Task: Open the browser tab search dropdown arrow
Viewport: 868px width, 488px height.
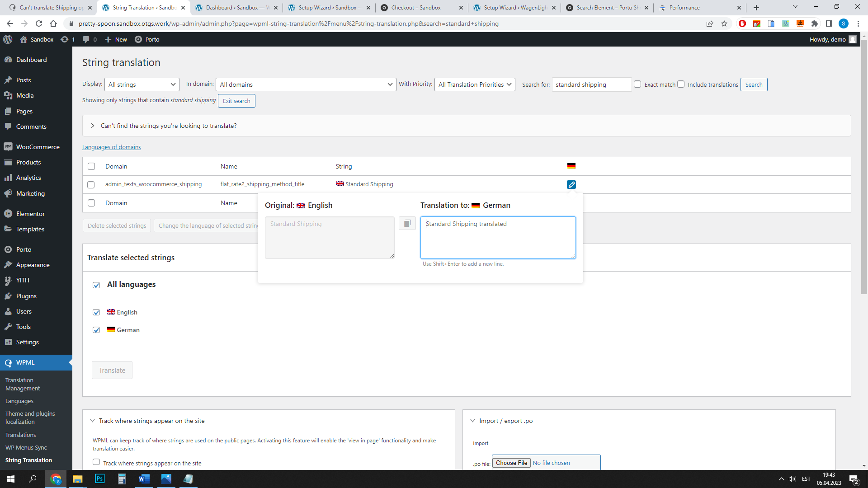Action: pyautogui.click(x=795, y=7)
